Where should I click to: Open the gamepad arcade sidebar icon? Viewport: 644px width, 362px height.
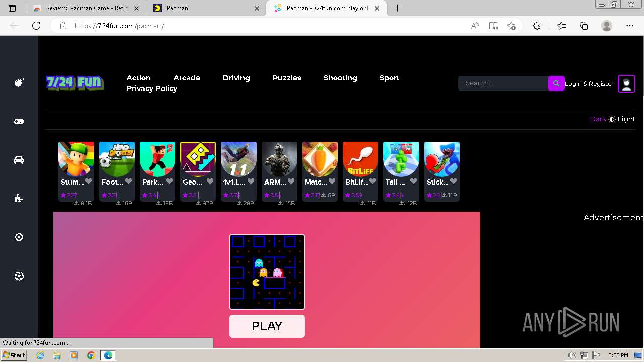tap(19, 121)
